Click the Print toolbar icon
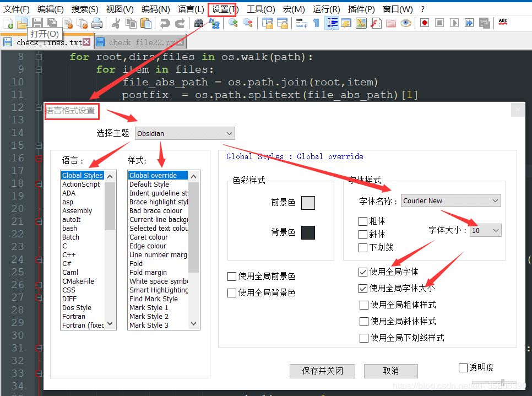Image resolution: width=532 pixels, height=396 pixels. [x=97, y=23]
